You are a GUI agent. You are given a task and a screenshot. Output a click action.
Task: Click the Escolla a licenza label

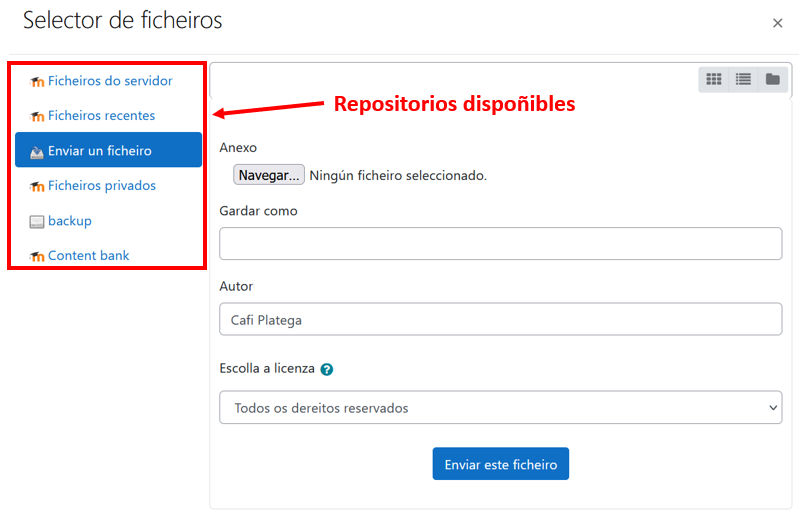pos(267,368)
